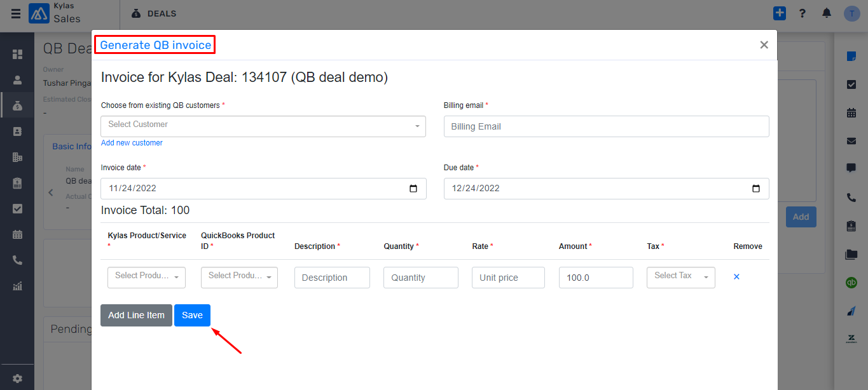The height and width of the screenshot is (390, 868).
Task: Click Add new customer link
Action: pyautogui.click(x=132, y=143)
